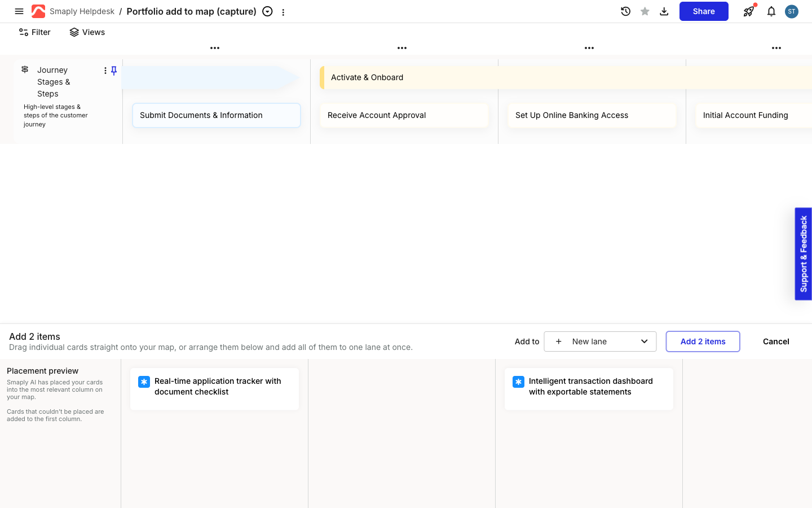Open the hamburger main menu
The image size is (812, 508).
pyautogui.click(x=19, y=11)
